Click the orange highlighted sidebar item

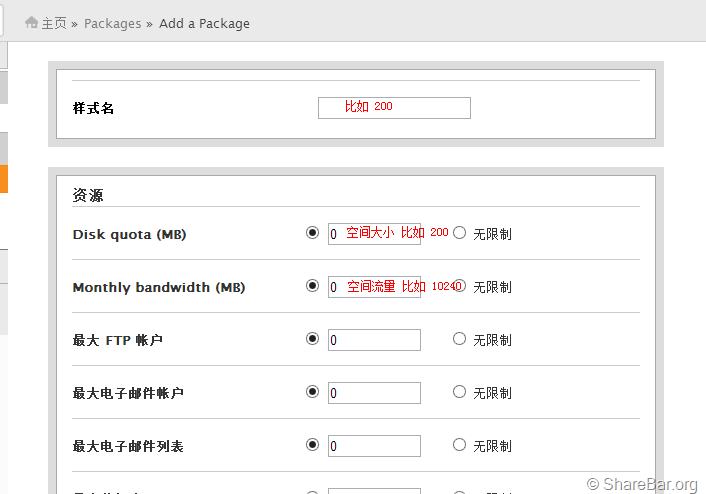point(4,179)
